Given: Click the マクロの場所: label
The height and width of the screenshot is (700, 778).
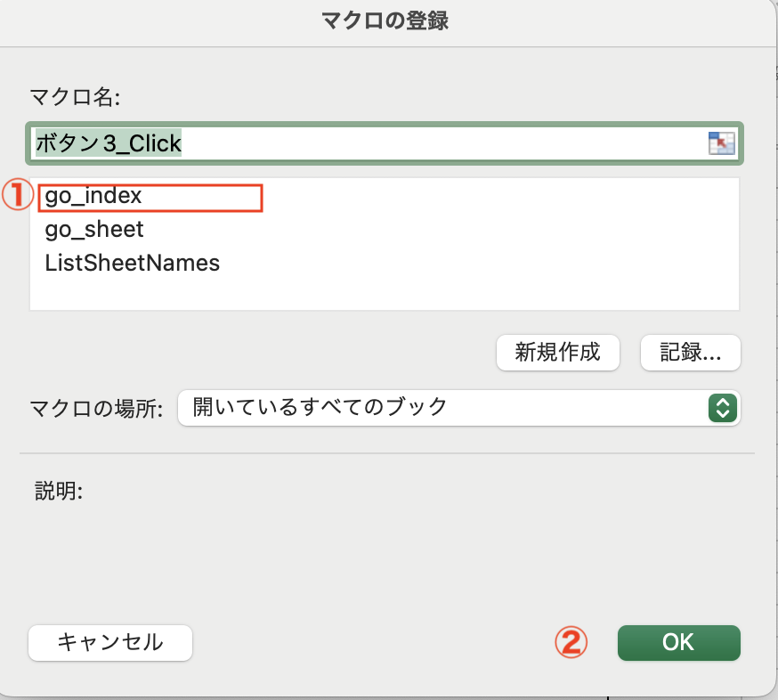Looking at the screenshot, I should click(x=96, y=409).
